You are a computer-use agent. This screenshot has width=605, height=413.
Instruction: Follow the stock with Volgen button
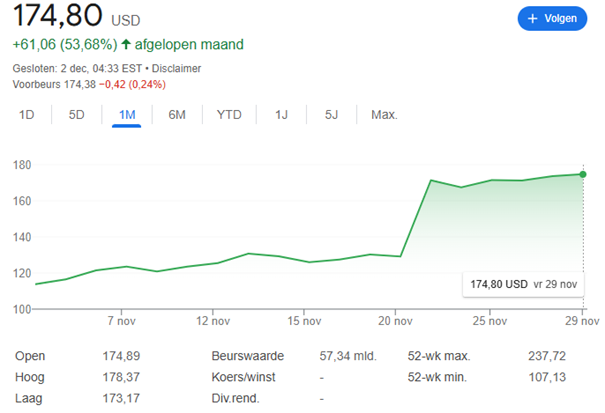(552, 19)
